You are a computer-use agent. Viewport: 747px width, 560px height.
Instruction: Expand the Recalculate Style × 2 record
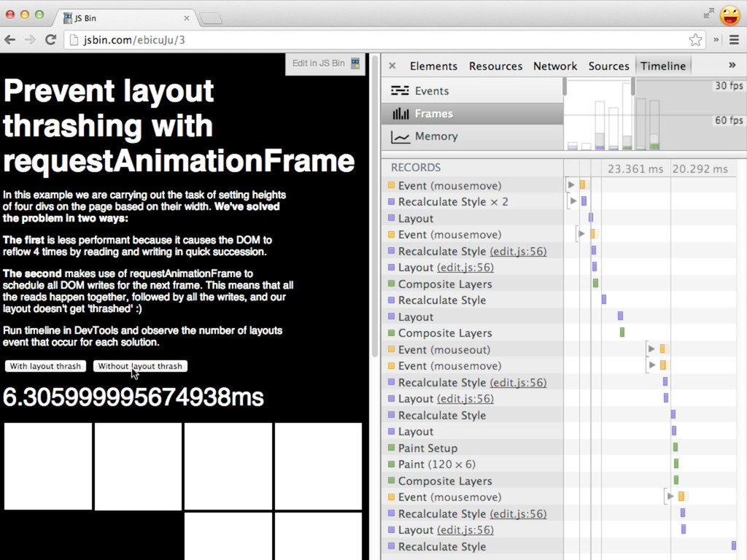(573, 201)
